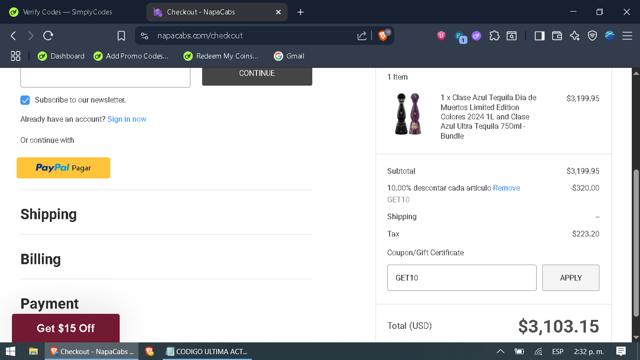Open the Dashboard bookmark
Screen dimensions: 640x360
point(61,56)
